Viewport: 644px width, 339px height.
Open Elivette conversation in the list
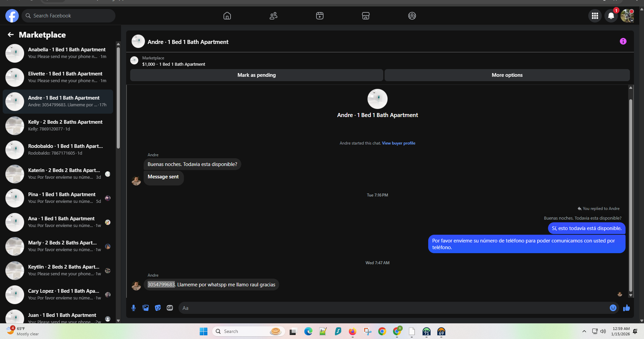tap(58, 77)
